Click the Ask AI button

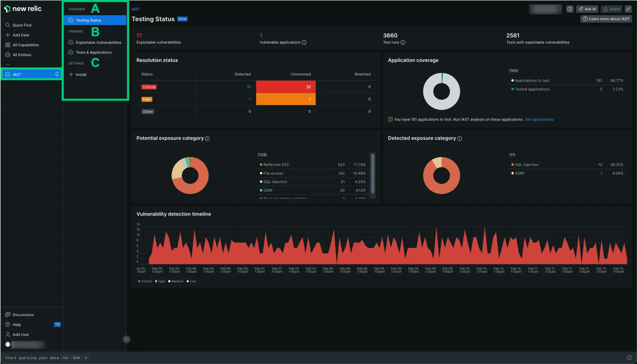(587, 9)
